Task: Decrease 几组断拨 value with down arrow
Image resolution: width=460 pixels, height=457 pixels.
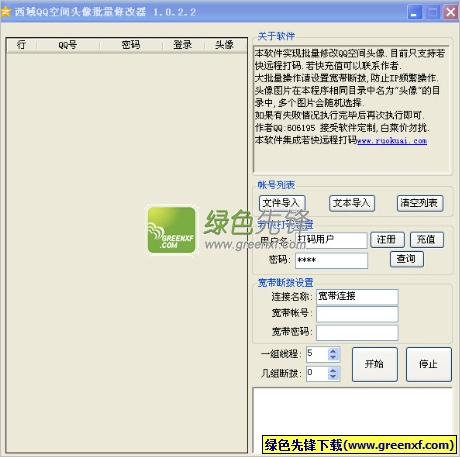Action: click(x=333, y=376)
